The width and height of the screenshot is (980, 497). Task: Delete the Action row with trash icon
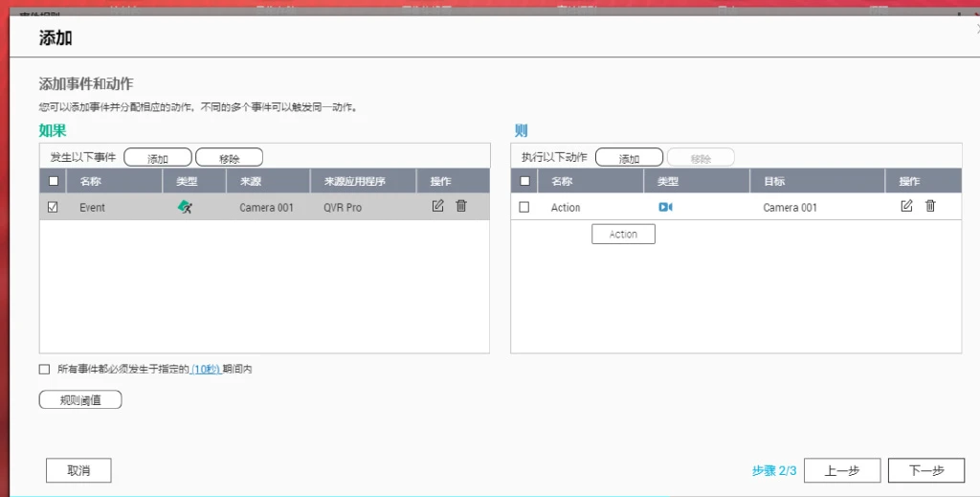(930, 206)
